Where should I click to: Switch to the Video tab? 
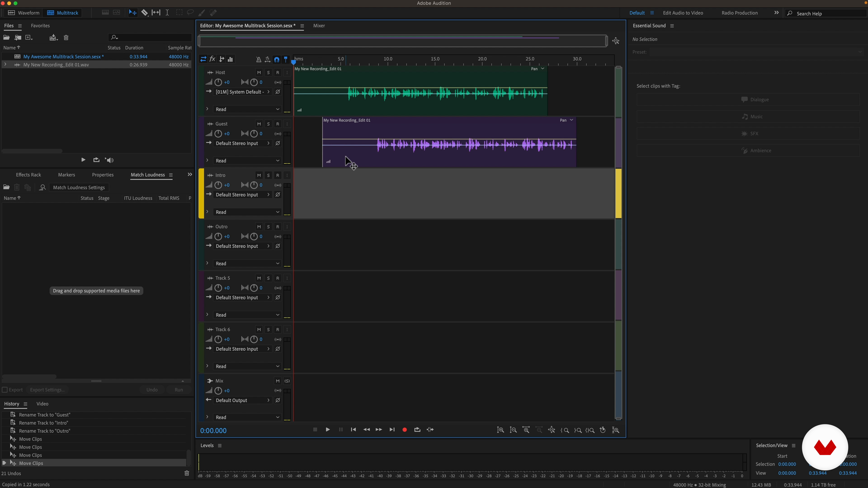pos(42,404)
